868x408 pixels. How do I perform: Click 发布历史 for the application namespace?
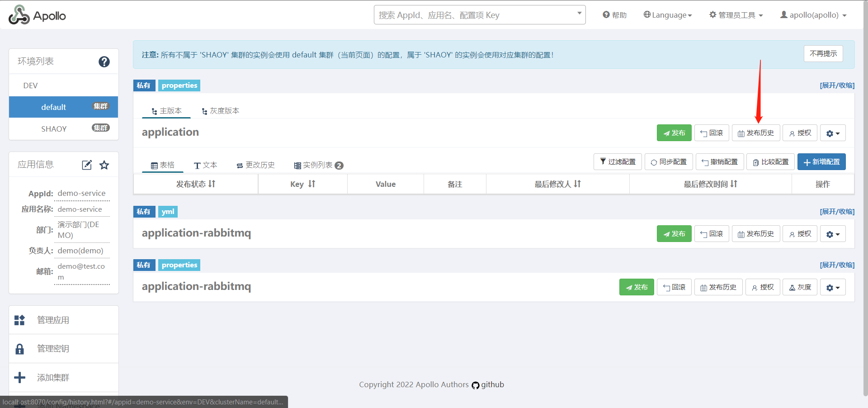click(x=756, y=133)
